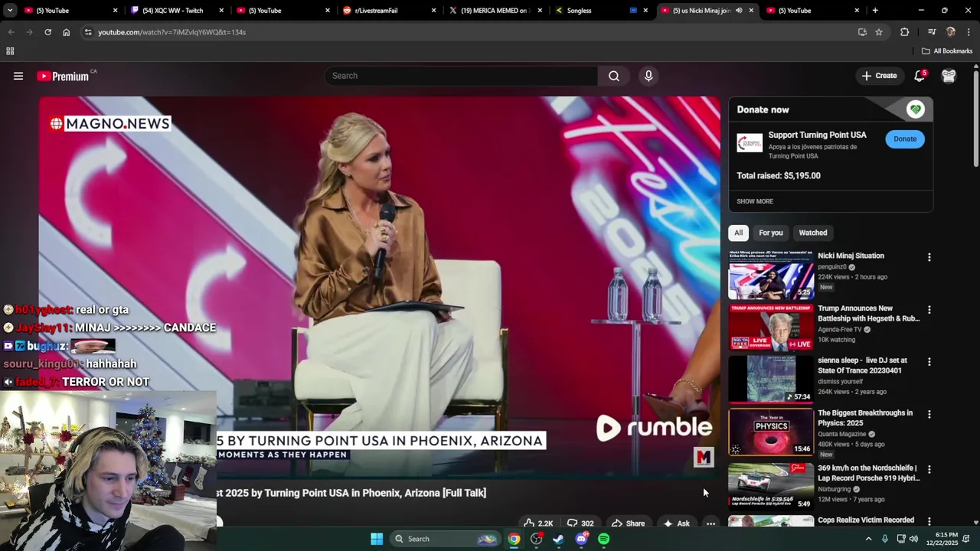Select the For you filter chip
Image resolution: width=980 pixels, height=551 pixels.
[x=771, y=233]
